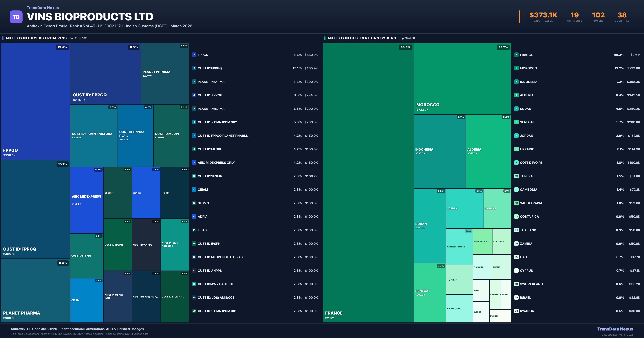Select the rank 20 badge beside RWANDA

[x=516, y=311]
